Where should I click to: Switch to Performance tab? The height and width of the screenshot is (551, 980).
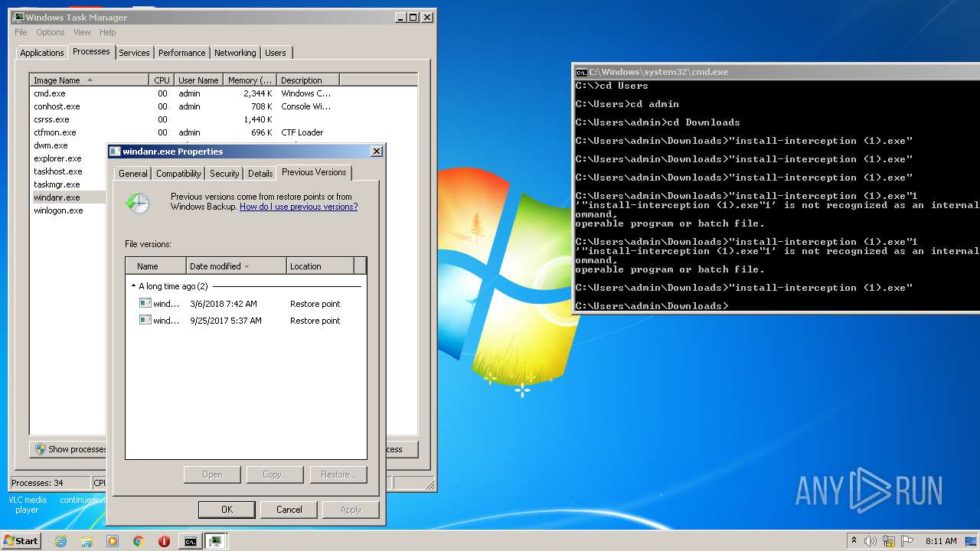(x=182, y=53)
